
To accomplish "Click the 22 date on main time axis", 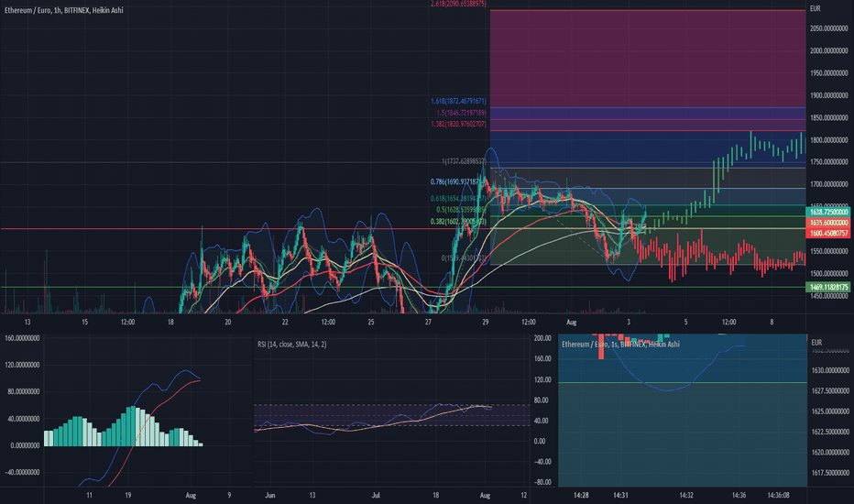I will point(285,322).
